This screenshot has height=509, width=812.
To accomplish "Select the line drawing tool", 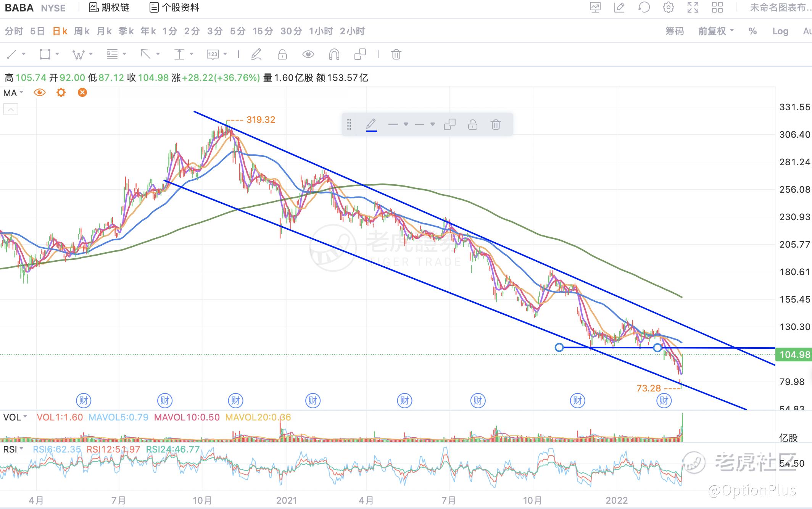I will (12, 55).
